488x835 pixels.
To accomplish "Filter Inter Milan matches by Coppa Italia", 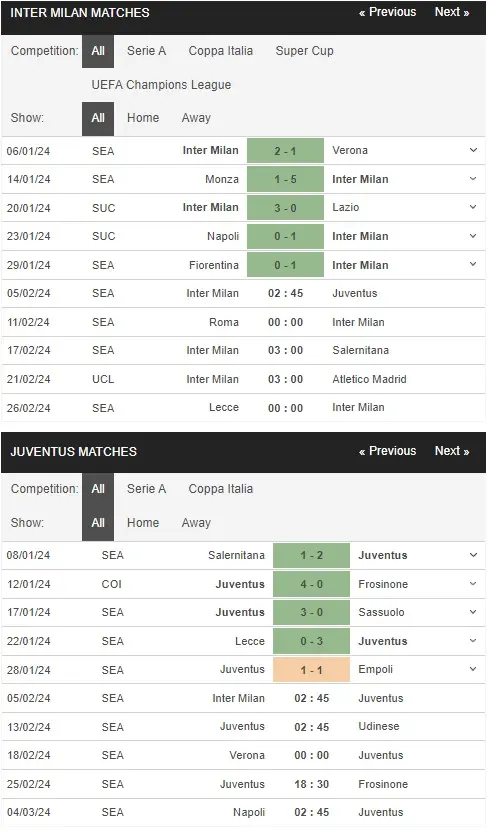I will tap(221, 51).
